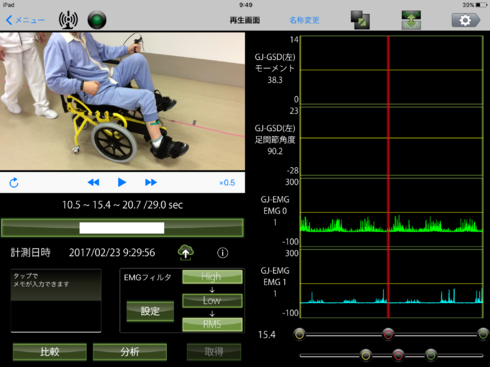
Task: Toggle the Low EMG filter
Action: pos(212,300)
